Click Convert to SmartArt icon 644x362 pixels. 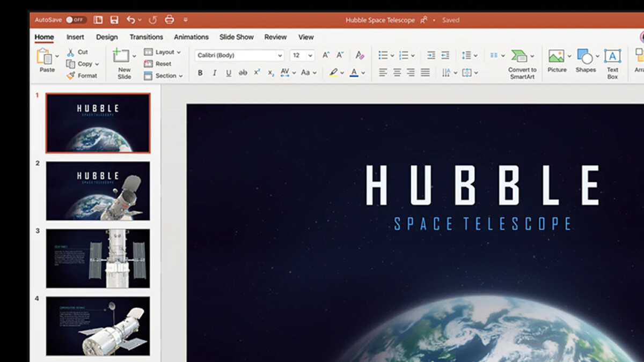[x=519, y=56]
